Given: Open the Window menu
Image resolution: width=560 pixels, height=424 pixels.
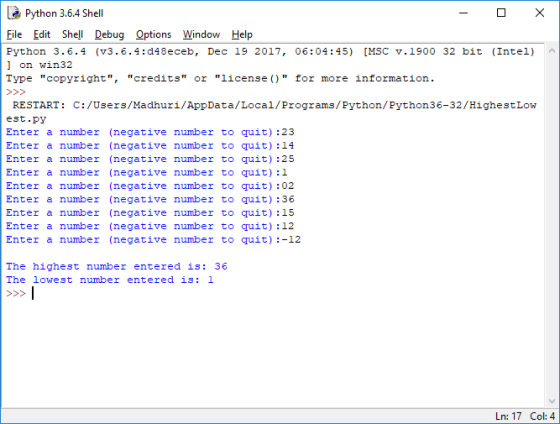Looking at the screenshot, I should point(201,35).
